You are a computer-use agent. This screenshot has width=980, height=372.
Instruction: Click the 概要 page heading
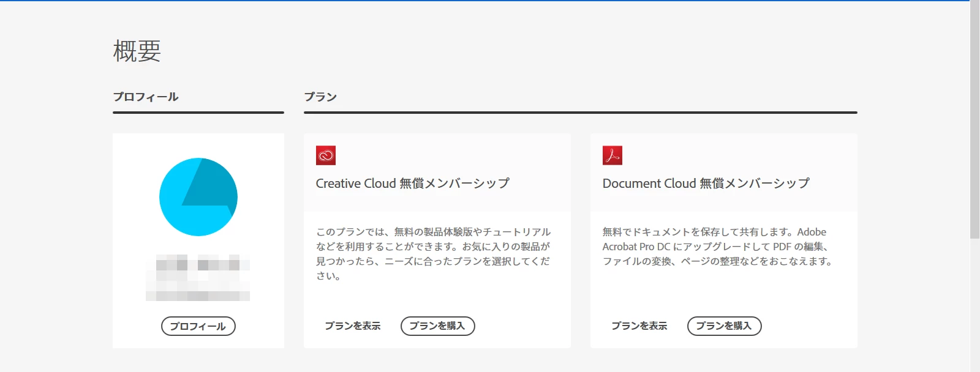[x=137, y=51]
